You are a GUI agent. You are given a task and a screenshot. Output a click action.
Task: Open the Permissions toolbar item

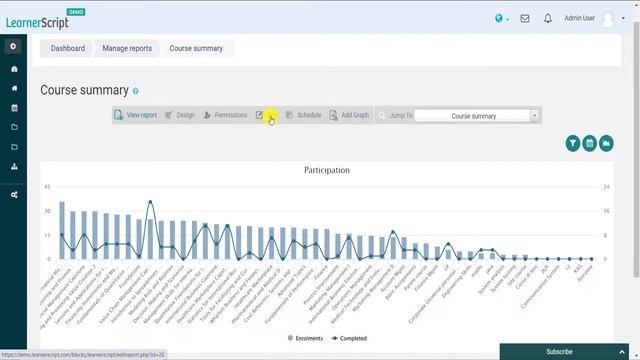click(225, 115)
